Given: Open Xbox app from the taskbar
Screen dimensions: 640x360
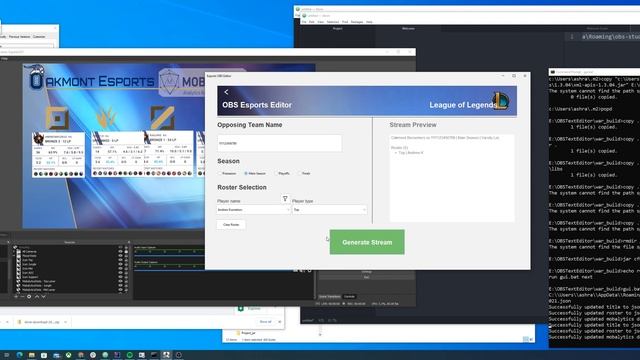Looking at the screenshot, I should pyautogui.click(x=69, y=355).
